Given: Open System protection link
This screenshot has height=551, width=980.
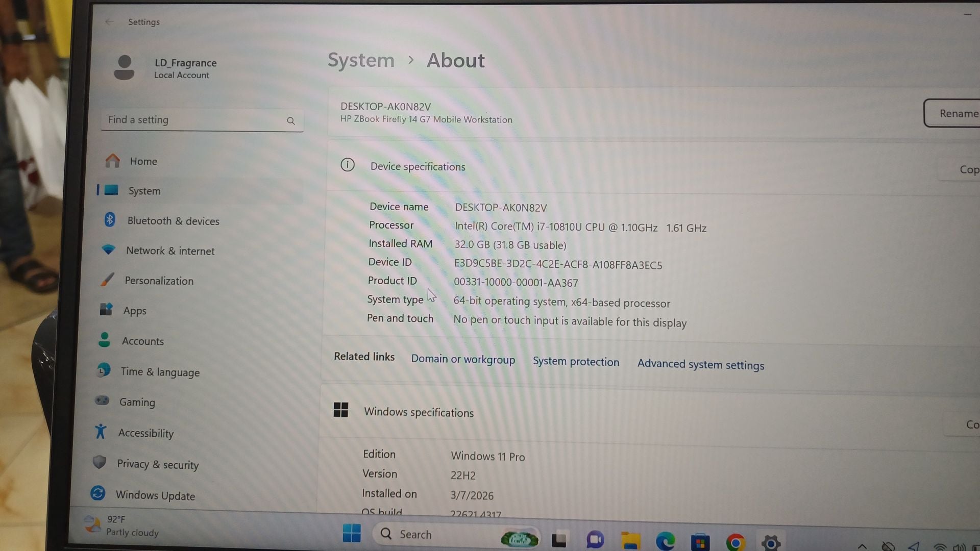Looking at the screenshot, I should pos(576,362).
